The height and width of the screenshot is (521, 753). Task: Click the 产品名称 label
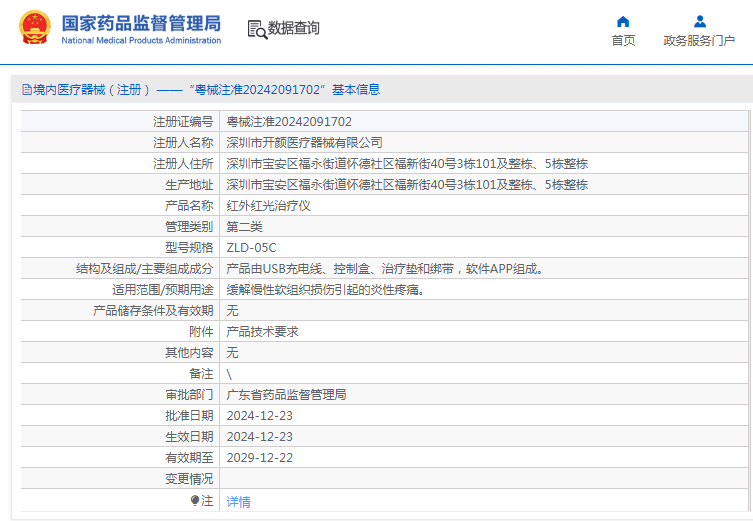tap(189, 206)
